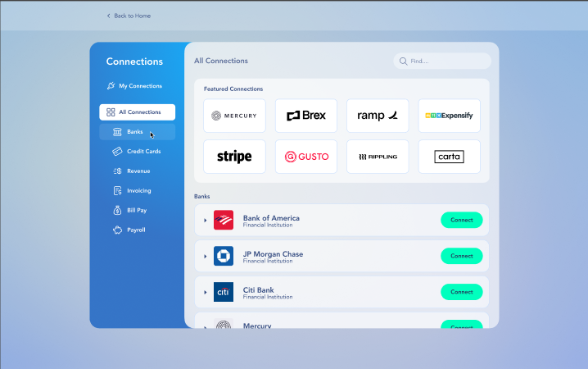Click the Mercury logo in the Banks list
Image resolution: width=588 pixels, height=369 pixels.
[224, 323]
